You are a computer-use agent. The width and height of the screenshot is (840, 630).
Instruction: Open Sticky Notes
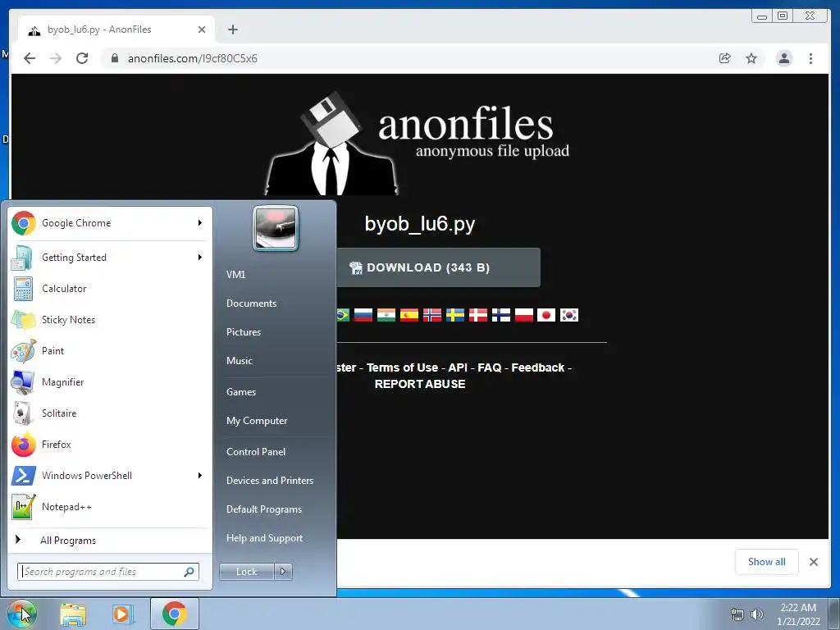coord(110,320)
